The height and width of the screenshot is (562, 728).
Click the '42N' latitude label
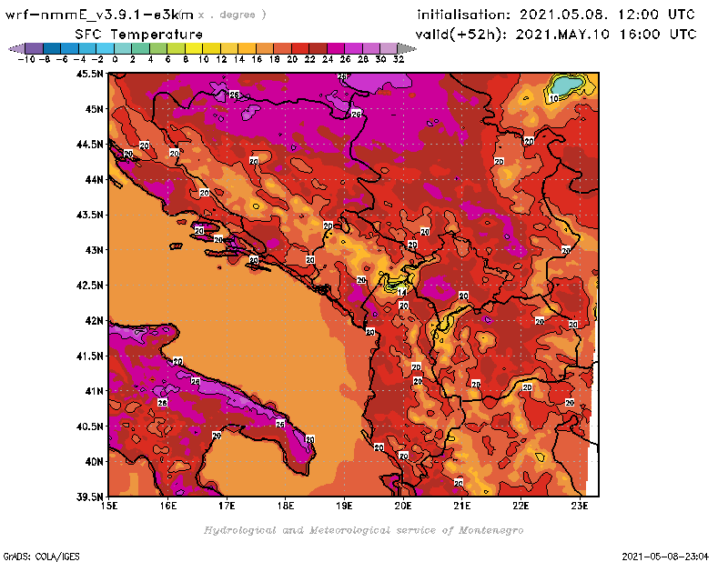click(94, 321)
